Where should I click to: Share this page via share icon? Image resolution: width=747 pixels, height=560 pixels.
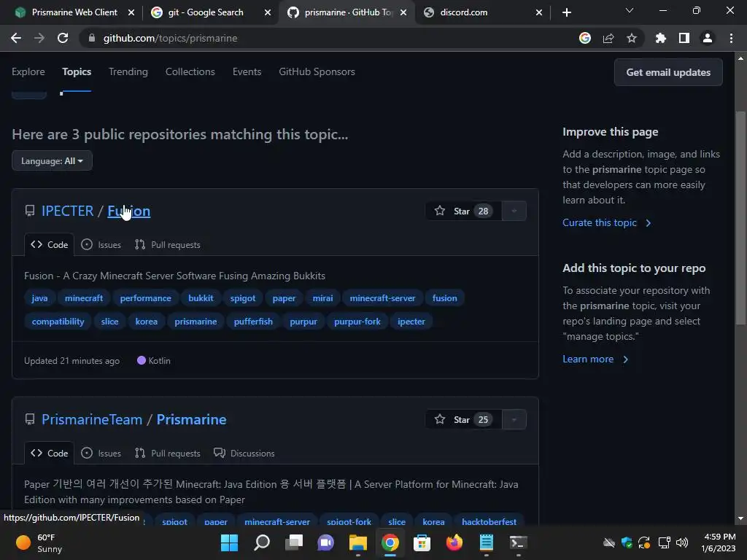(608, 38)
